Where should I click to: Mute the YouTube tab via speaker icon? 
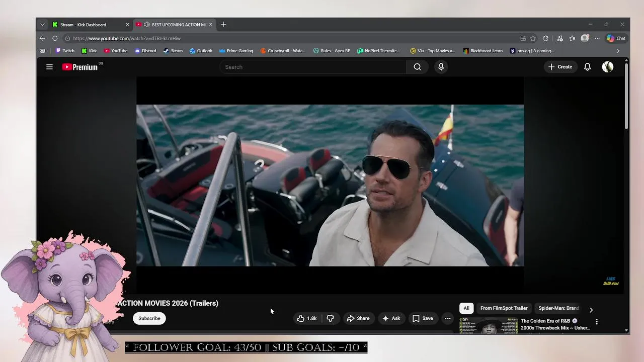(x=146, y=25)
